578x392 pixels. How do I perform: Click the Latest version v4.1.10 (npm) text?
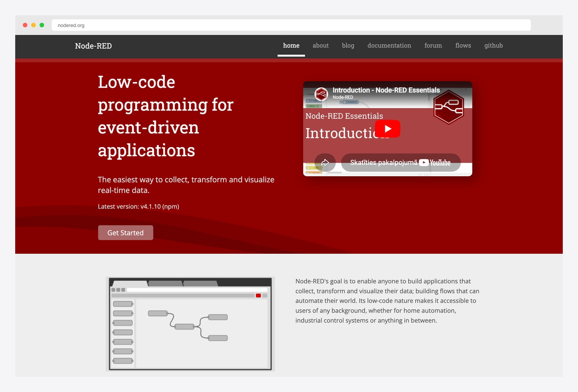tap(138, 206)
